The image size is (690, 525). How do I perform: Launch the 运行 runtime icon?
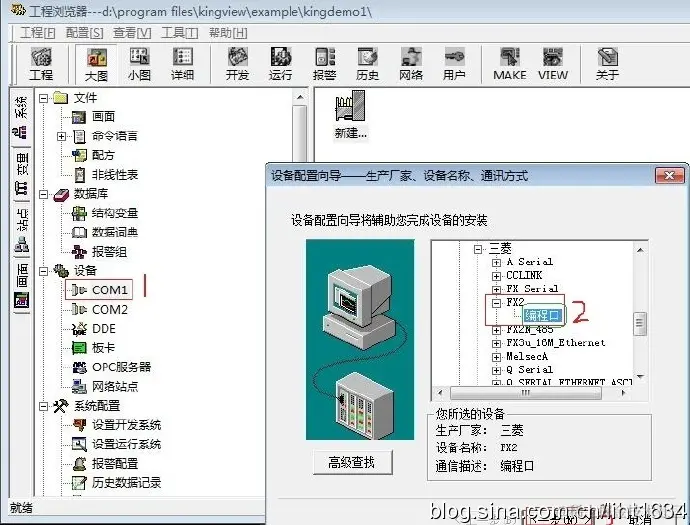(280, 64)
